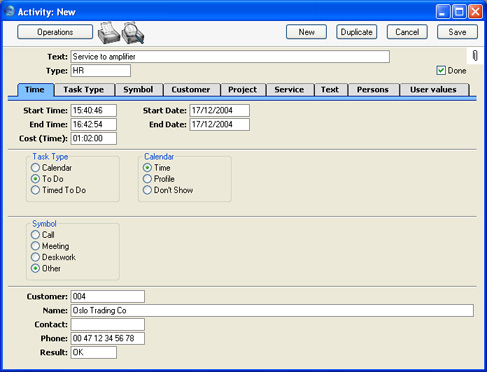
Task: Select Timed To Do radio option
Action: click(x=35, y=190)
